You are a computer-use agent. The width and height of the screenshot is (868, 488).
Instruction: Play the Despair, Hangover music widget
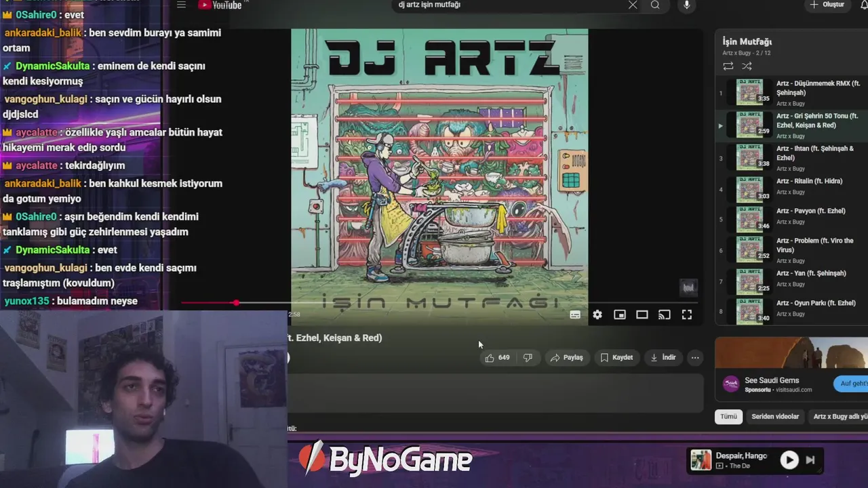[789, 460]
